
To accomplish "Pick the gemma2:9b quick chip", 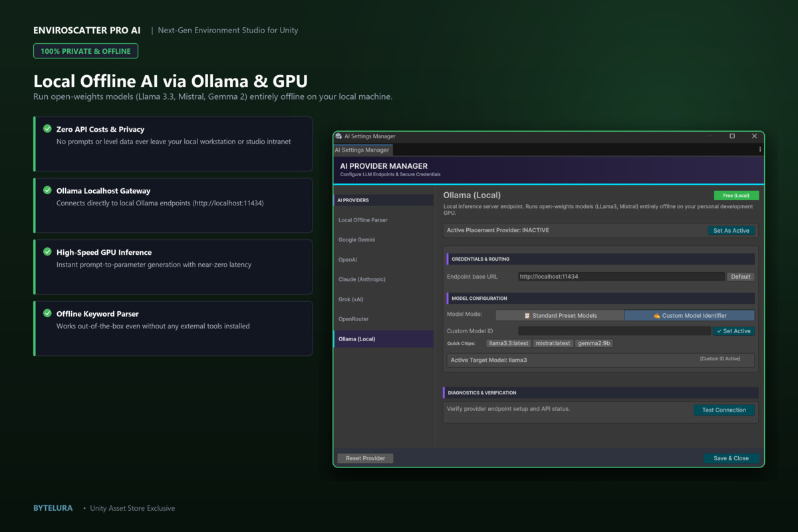I will (594, 344).
